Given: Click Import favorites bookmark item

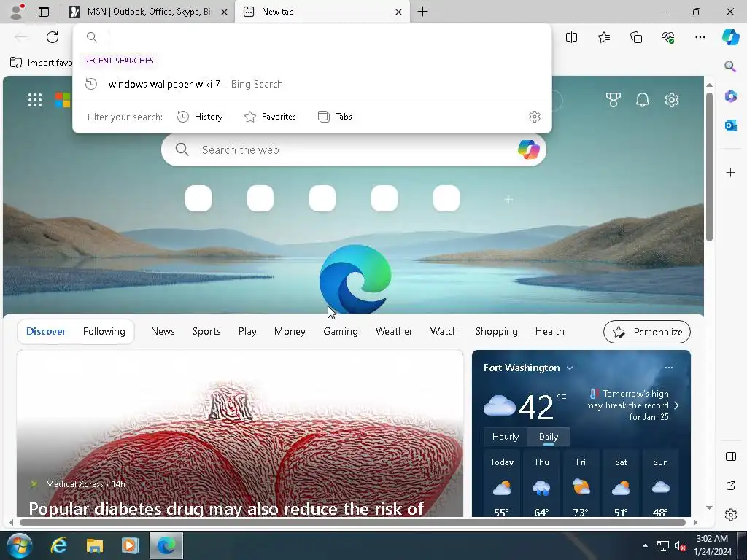Looking at the screenshot, I should pos(41,63).
